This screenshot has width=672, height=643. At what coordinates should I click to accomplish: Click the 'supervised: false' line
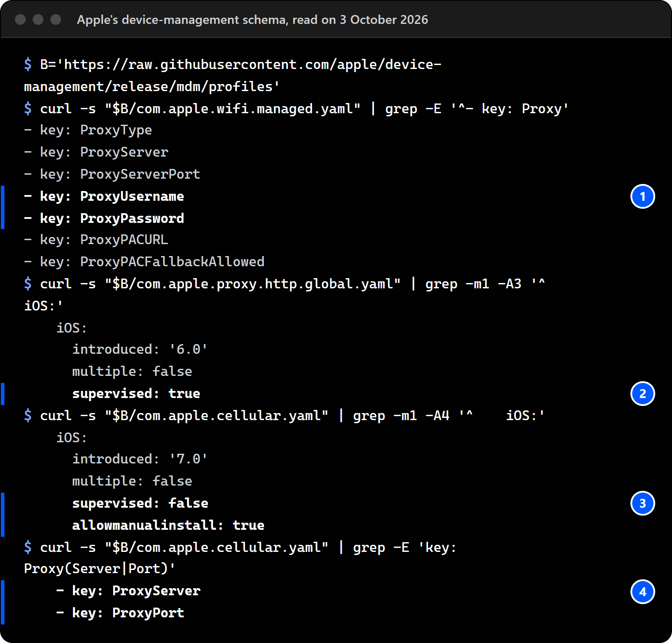(140, 503)
